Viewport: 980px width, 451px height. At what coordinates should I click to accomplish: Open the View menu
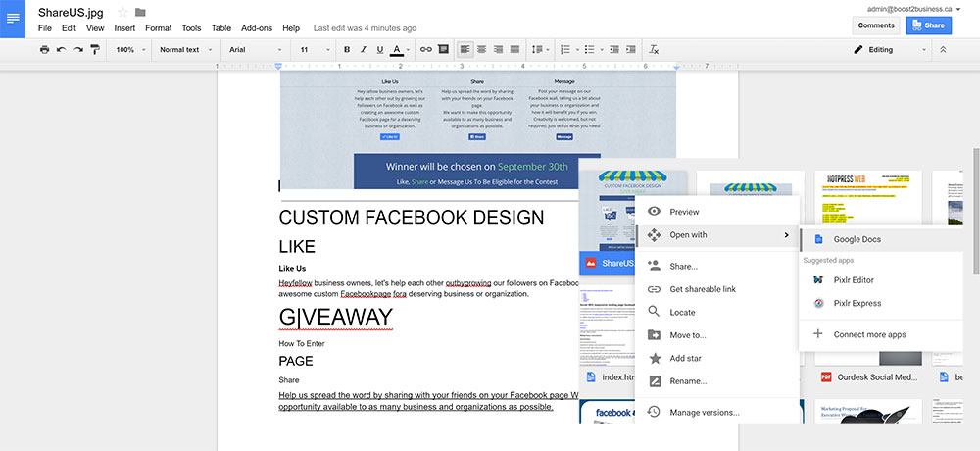[95, 28]
